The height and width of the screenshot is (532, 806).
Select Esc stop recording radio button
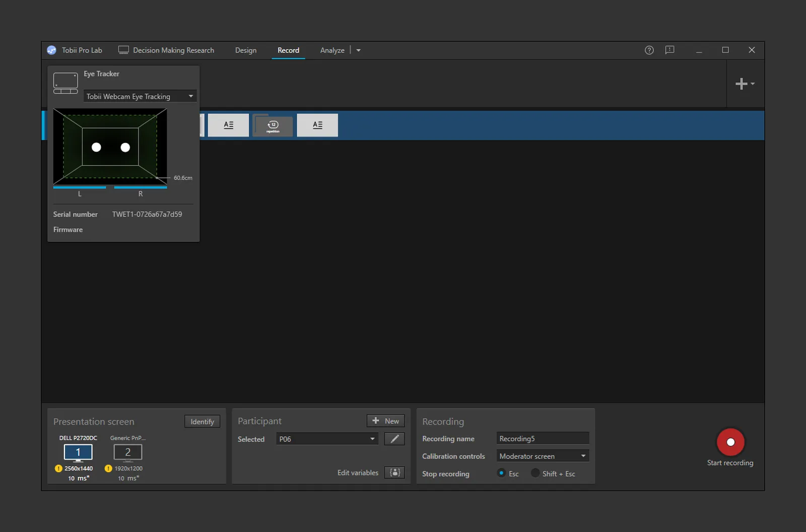click(x=501, y=473)
